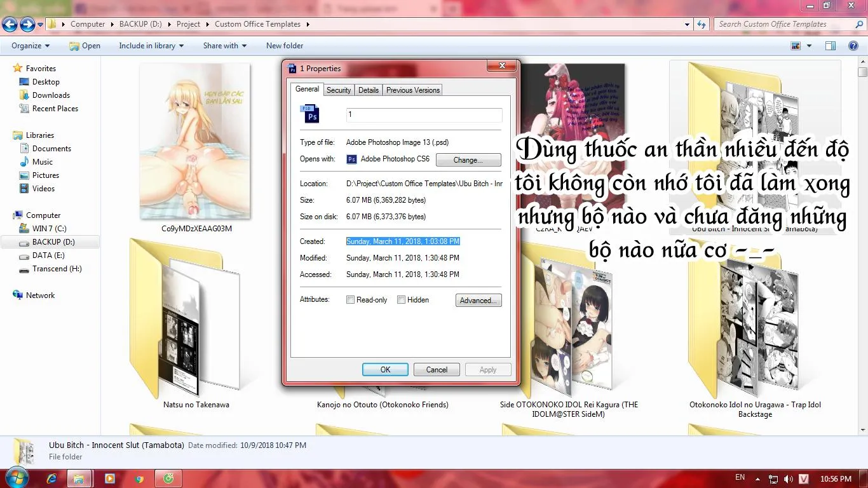Click the Back navigation arrow in Explorer
This screenshot has height=488, width=868.
click(10, 25)
